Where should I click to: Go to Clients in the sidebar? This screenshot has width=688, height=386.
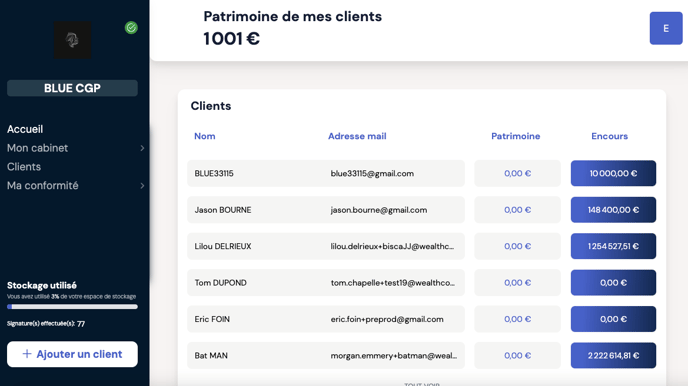pyautogui.click(x=24, y=167)
